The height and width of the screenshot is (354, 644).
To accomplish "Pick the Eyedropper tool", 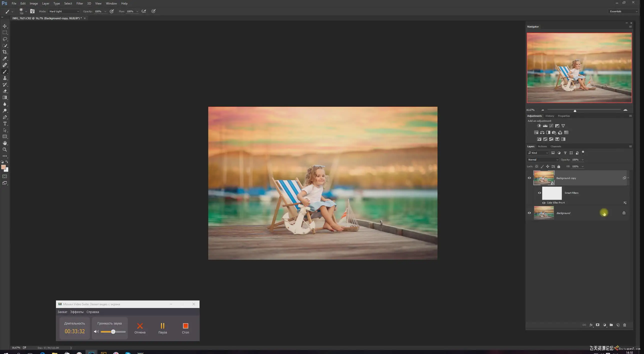I will coord(5,58).
